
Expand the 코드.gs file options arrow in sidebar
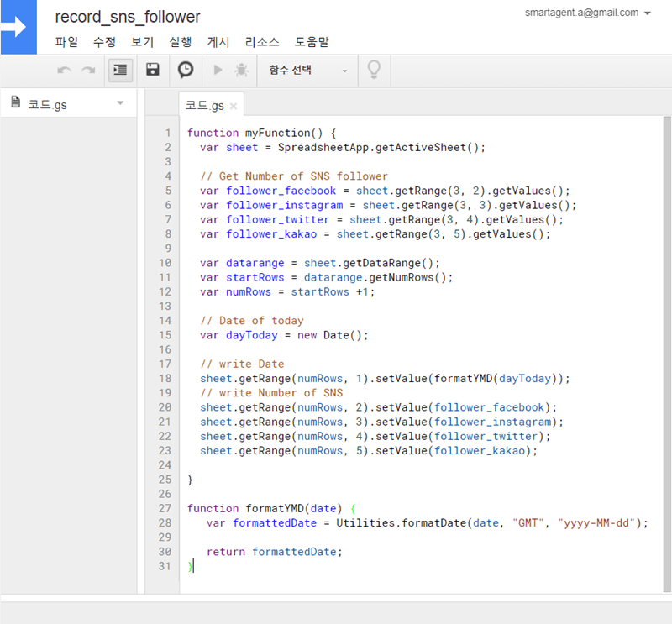click(x=120, y=103)
